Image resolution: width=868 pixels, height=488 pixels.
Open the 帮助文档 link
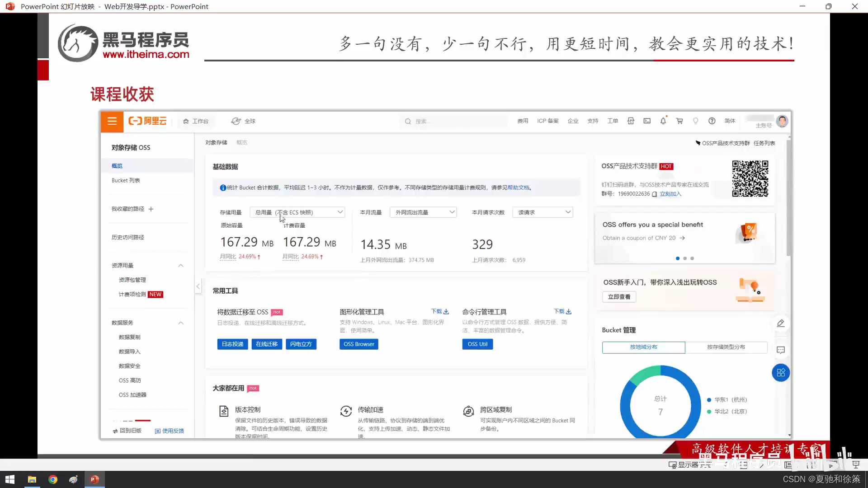[518, 188]
